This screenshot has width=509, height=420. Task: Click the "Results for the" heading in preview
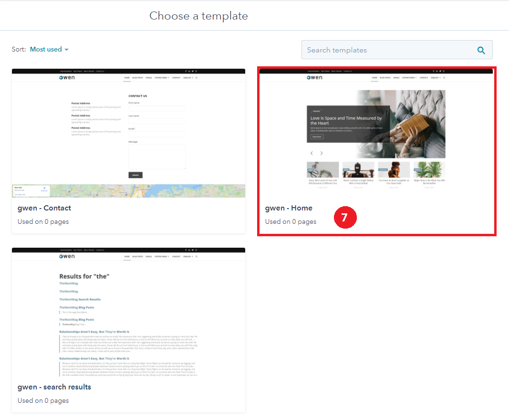pyautogui.click(x=84, y=276)
